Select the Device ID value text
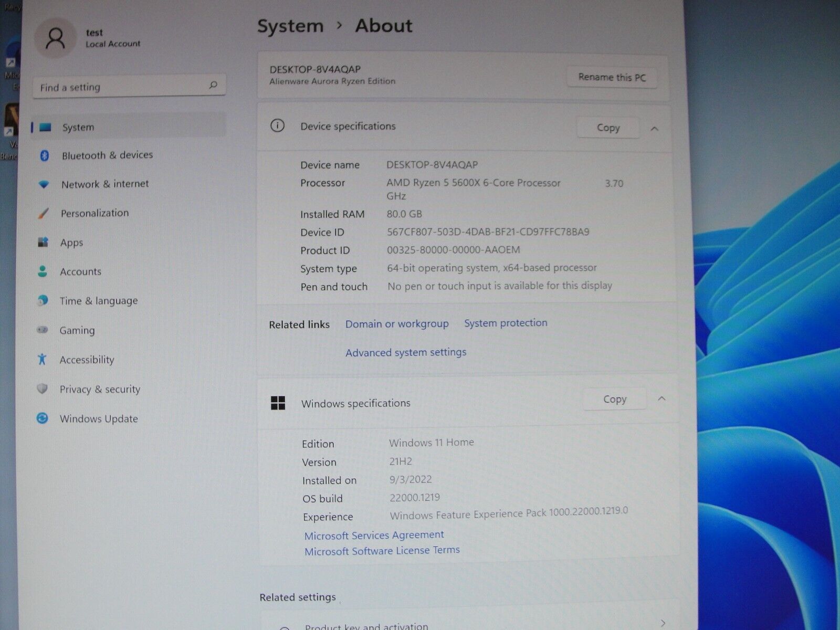The image size is (840, 630). point(488,232)
